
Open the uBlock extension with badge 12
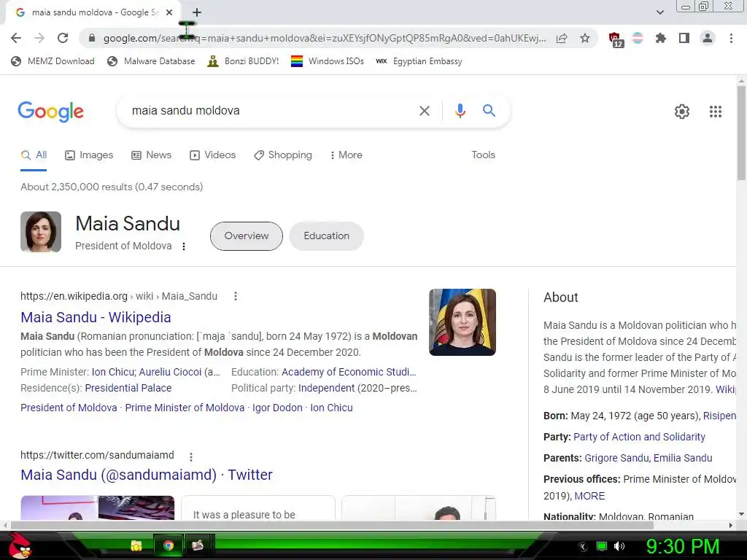pos(615,39)
